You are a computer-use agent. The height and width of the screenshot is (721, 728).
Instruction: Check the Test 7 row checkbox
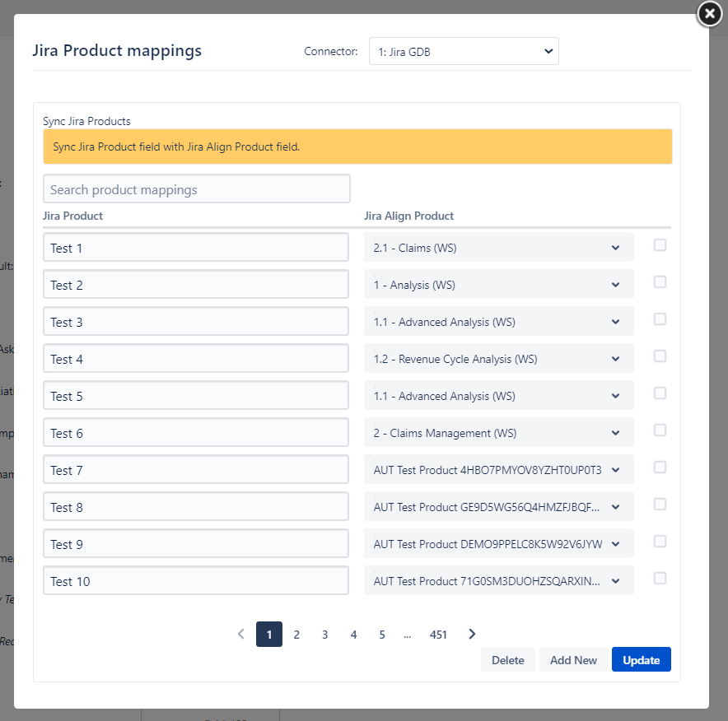pos(660,467)
